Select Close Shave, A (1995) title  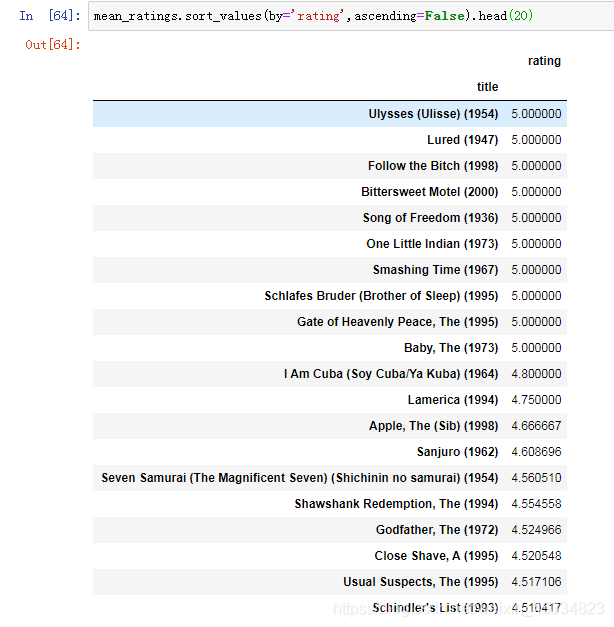tap(436, 556)
